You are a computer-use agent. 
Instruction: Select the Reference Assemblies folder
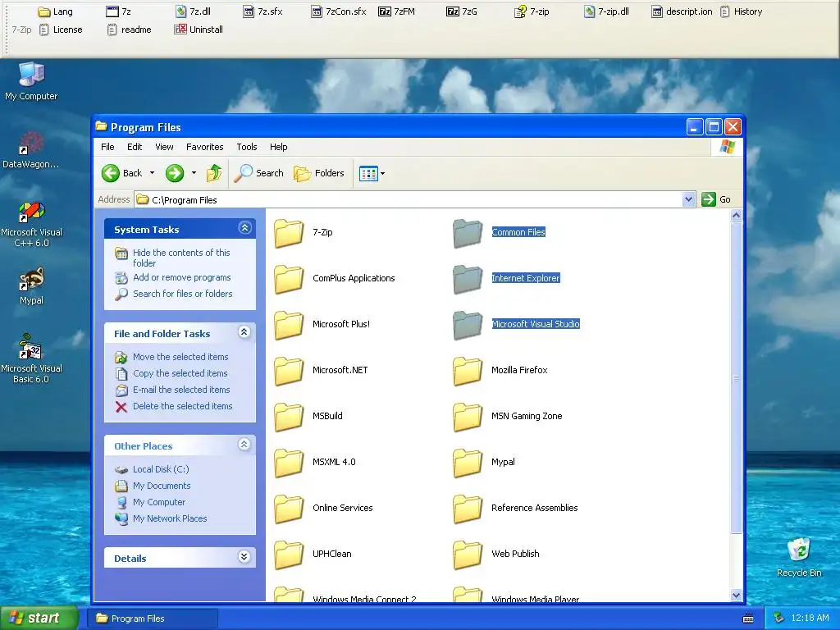(x=515, y=508)
